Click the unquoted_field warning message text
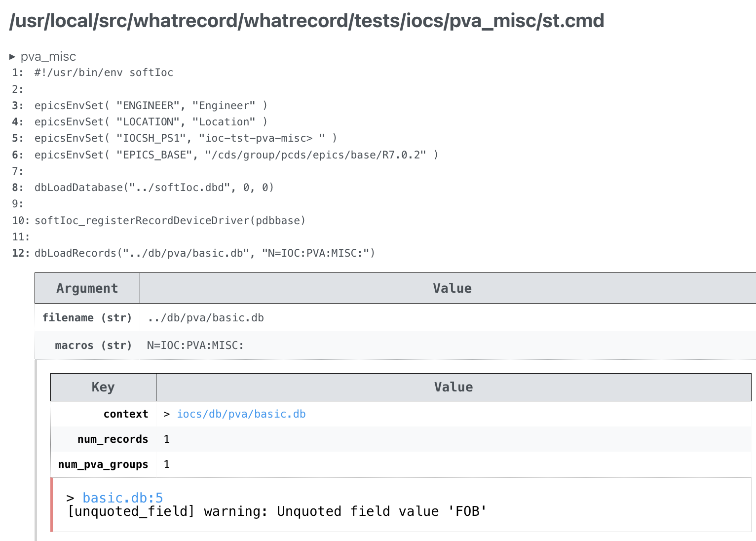 tap(277, 511)
